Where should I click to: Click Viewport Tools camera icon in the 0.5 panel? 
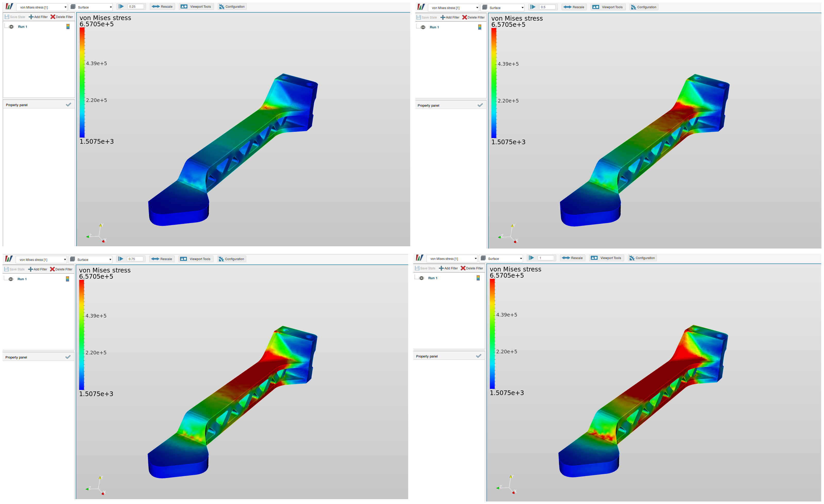tap(596, 7)
